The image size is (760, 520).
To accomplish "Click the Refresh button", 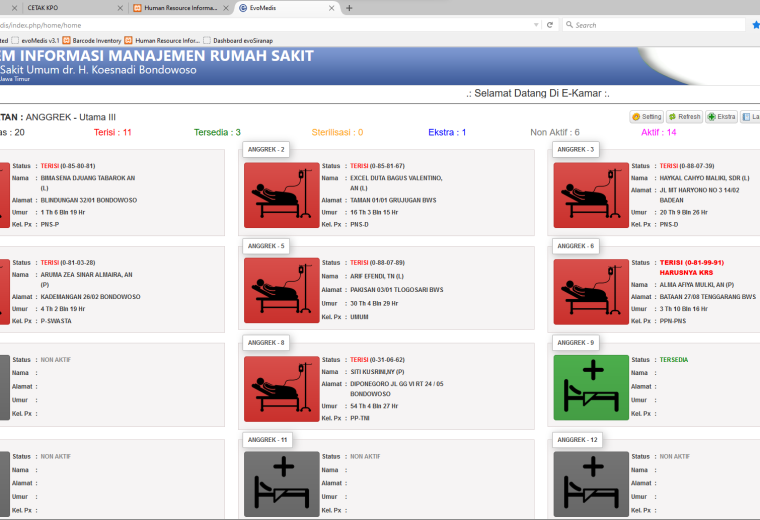I will pos(684,117).
